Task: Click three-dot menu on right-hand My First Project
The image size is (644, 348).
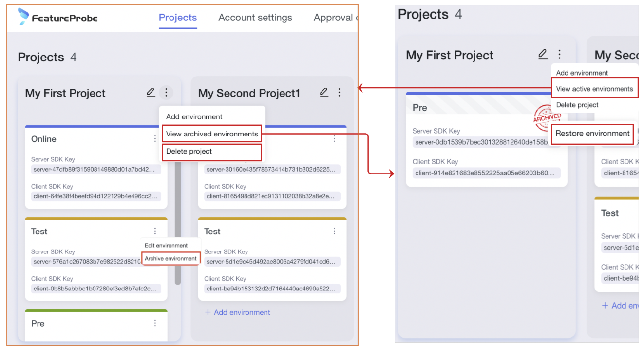Action: tap(559, 55)
